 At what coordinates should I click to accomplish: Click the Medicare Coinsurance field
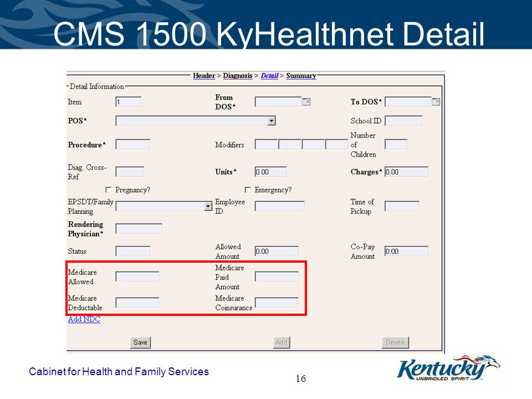point(277,303)
